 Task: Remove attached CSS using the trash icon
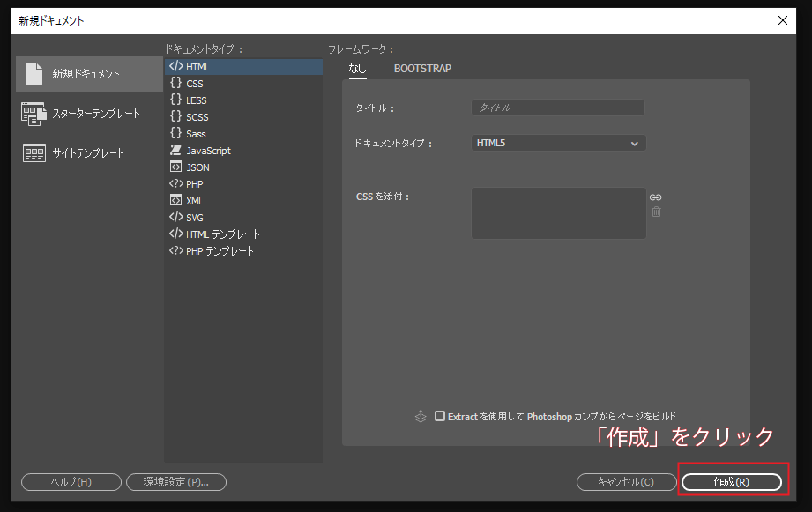point(656,212)
